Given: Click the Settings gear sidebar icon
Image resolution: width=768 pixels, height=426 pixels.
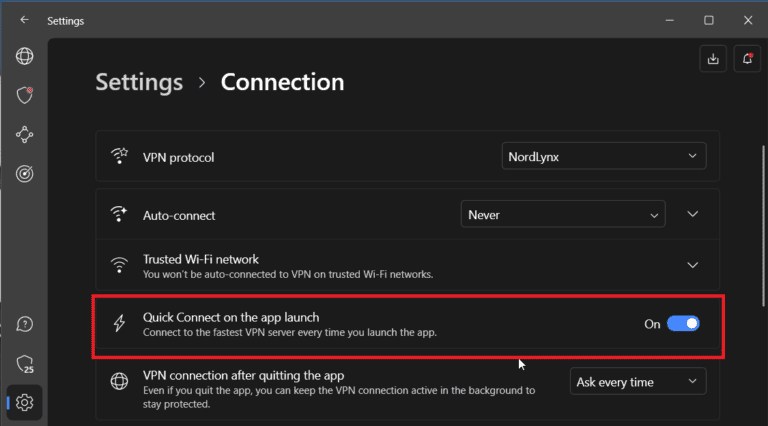Looking at the screenshot, I should [25, 402].
